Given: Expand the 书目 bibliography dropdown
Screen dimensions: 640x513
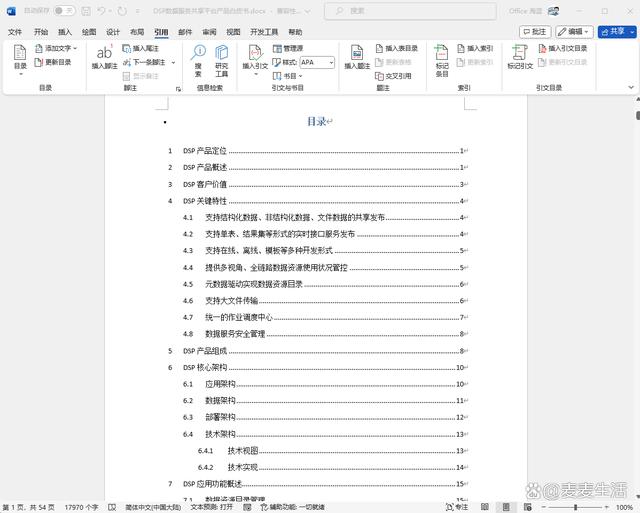Looking at the screenshot, I should tap(288, 76).
